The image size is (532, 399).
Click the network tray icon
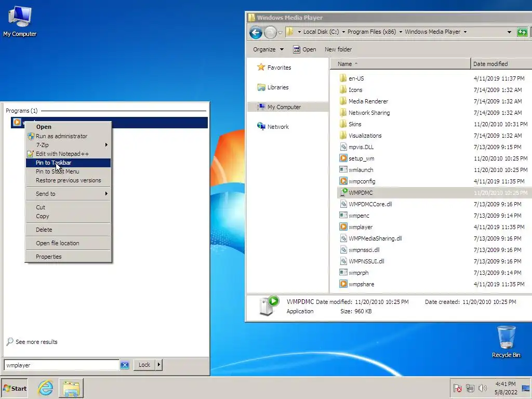(470, 388)
